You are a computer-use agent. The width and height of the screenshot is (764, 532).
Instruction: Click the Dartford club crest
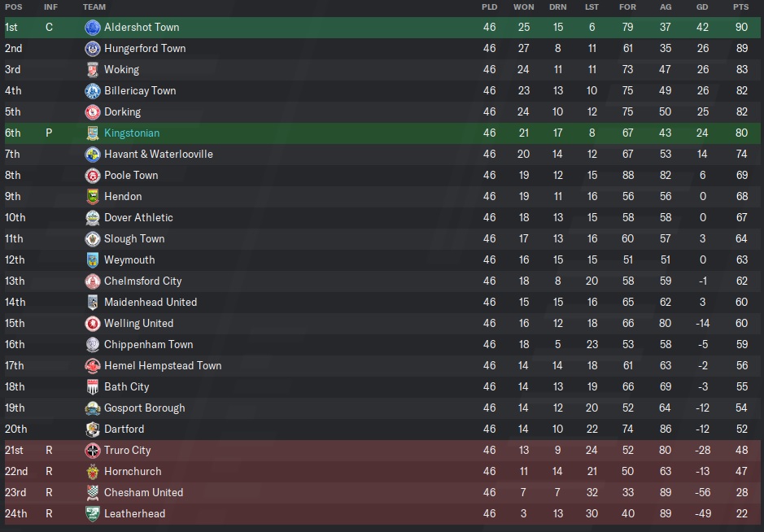tap(93, 430)
